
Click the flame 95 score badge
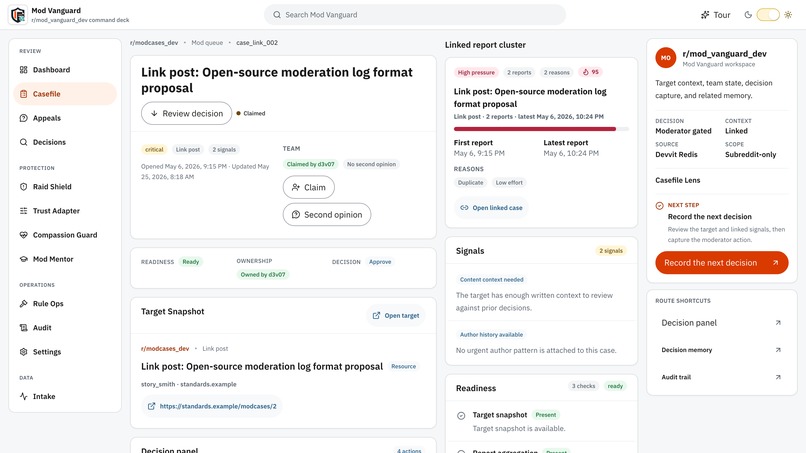(590, 72)
